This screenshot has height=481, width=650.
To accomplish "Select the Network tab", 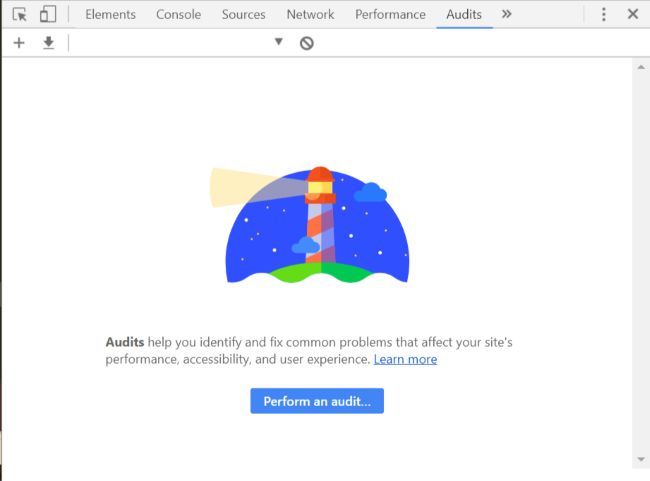I will (310, 15).
